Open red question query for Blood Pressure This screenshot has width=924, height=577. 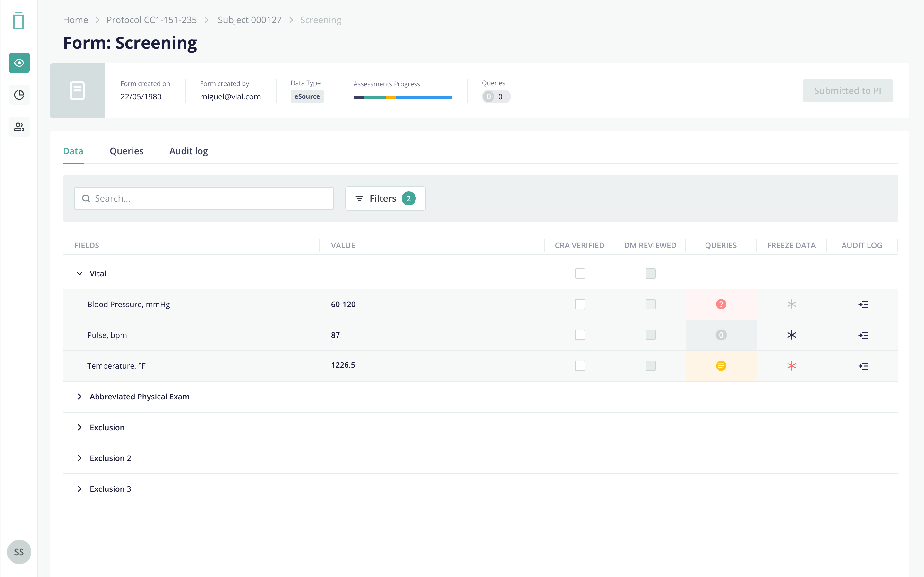click(721, 304)
